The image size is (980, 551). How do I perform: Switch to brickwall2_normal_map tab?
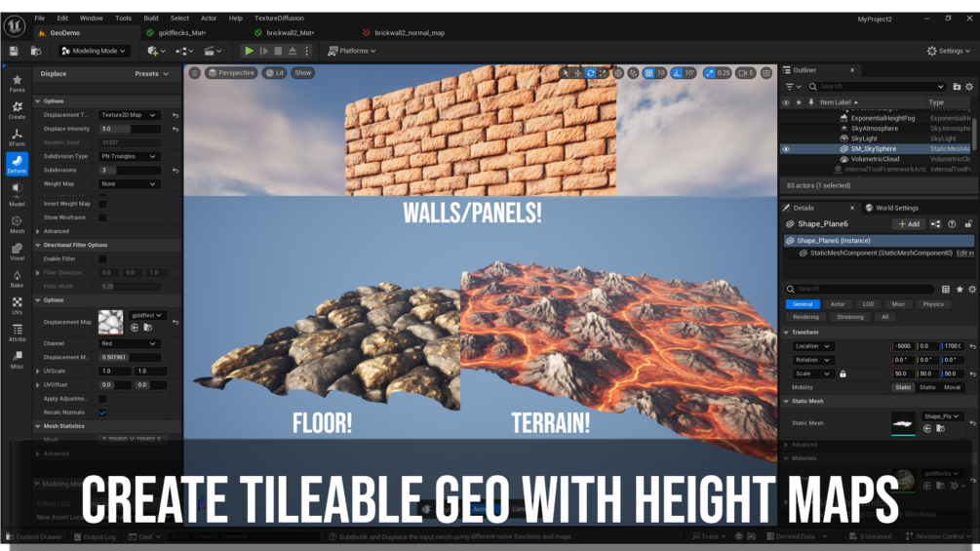tap(410, 32)
